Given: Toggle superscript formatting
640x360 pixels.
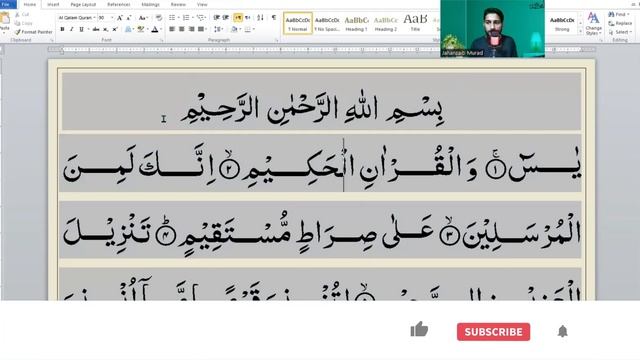Looking at the screenshot, I should 115,29.
